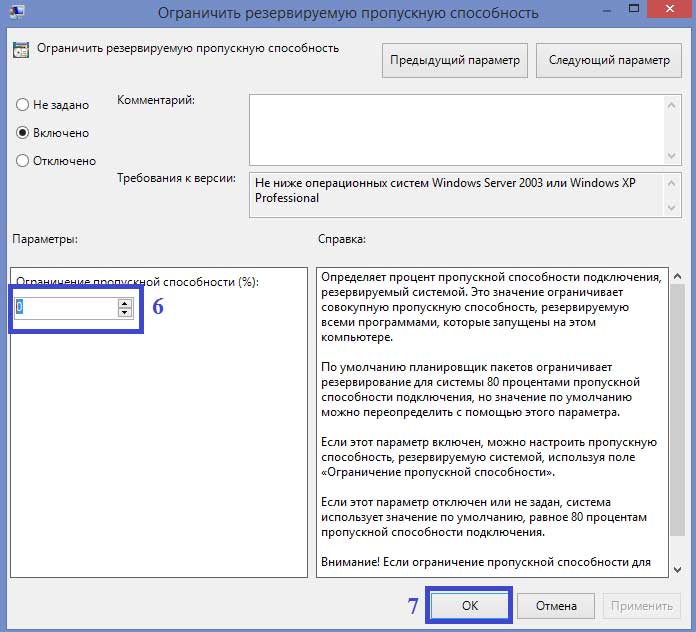Select the 'Не задано' radio button

pos(23,105)
